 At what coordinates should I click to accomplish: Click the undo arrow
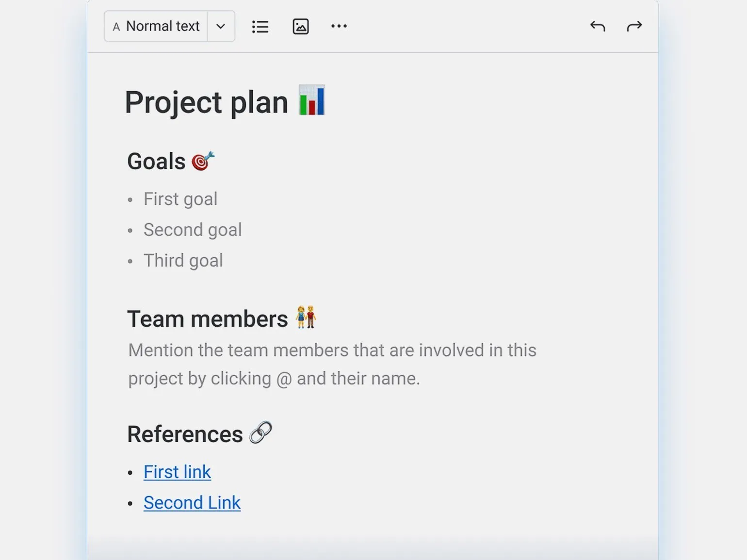point(598,26)
